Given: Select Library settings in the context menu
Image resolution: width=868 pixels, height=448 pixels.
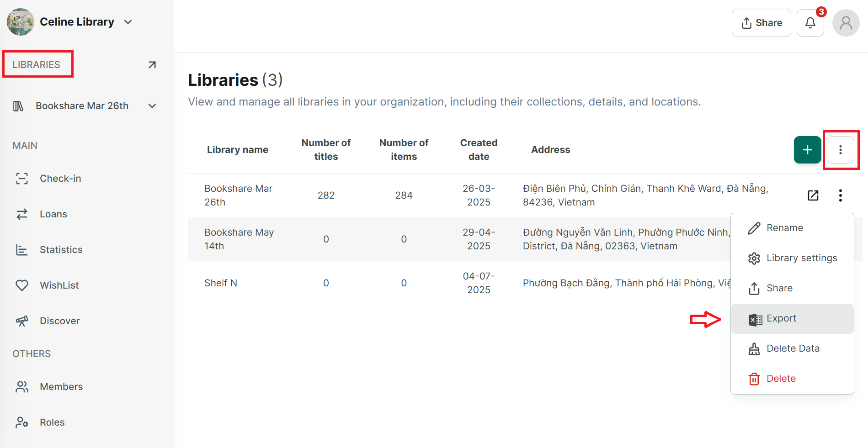Looking at the screenshot, I should coord(792,258).
